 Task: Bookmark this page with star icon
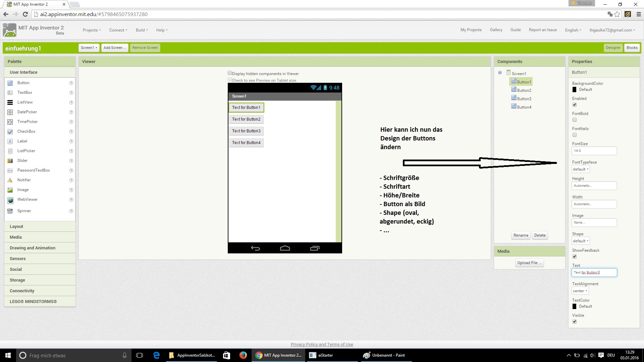(x=617, y=14)
